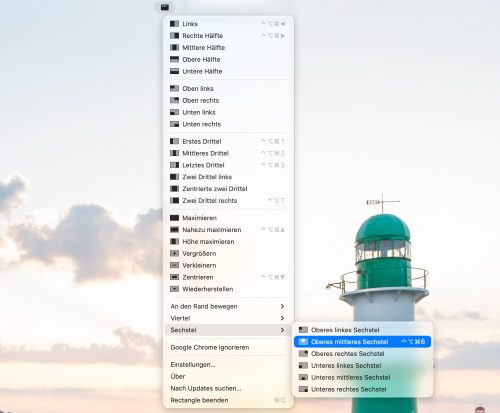This screenshot has width=500, height=413.
Task: Click the Vergrößern label
Action: pos(199,254)
